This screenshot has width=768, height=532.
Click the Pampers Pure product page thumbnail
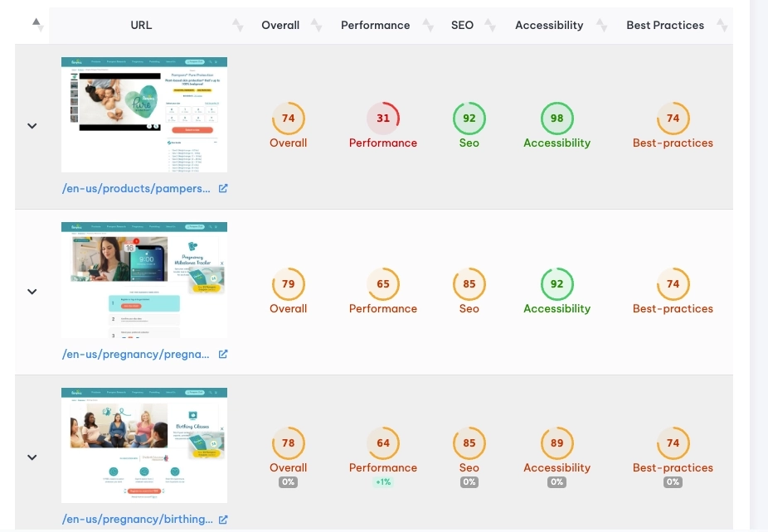144,114
